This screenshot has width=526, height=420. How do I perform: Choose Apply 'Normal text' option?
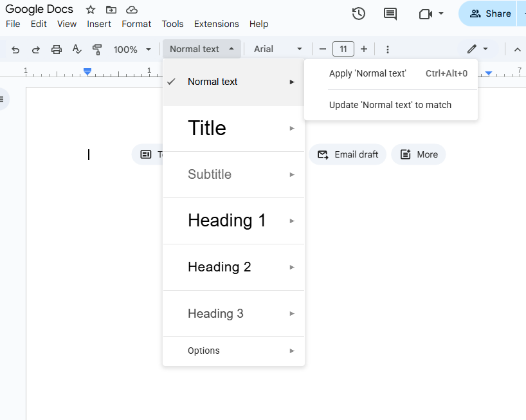(367, 73)
